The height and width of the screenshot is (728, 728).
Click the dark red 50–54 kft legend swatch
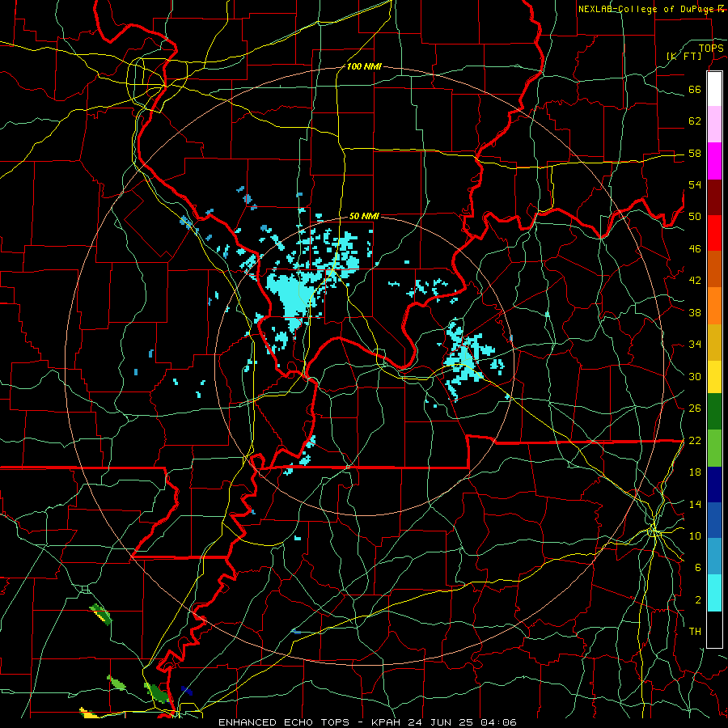714,197
